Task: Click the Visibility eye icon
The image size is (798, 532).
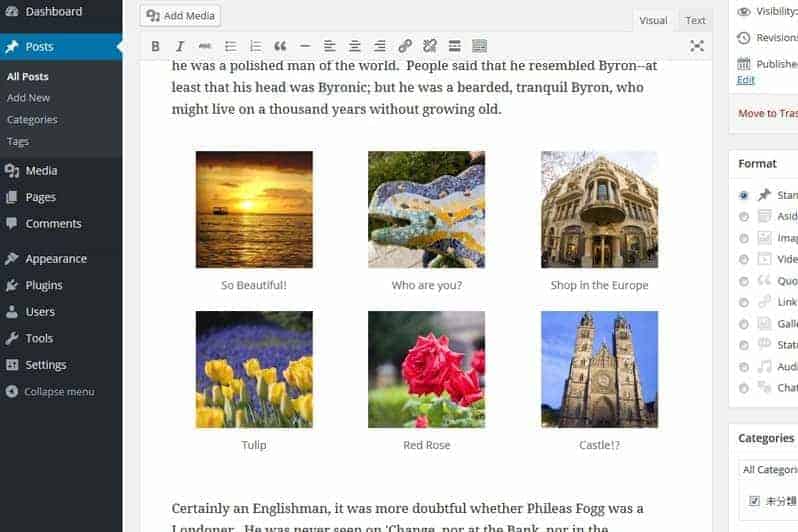Action: tap(744, 11)
